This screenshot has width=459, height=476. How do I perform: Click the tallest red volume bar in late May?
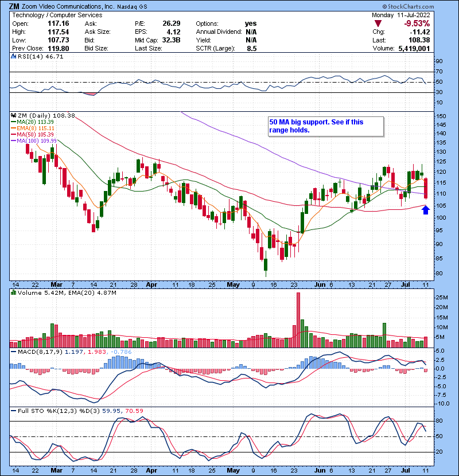298,319
